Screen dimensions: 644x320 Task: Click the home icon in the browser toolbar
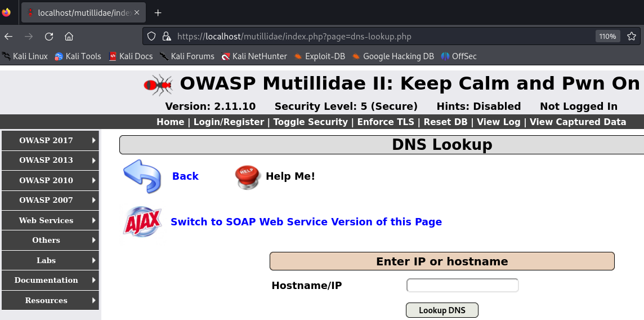coord(69,37)
